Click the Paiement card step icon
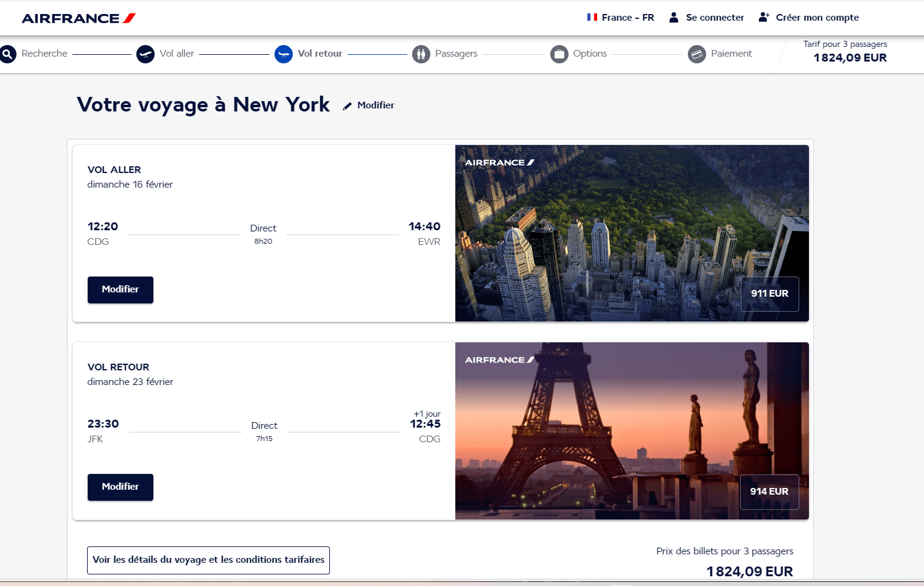Screen dimensions: 924x586 697,54
